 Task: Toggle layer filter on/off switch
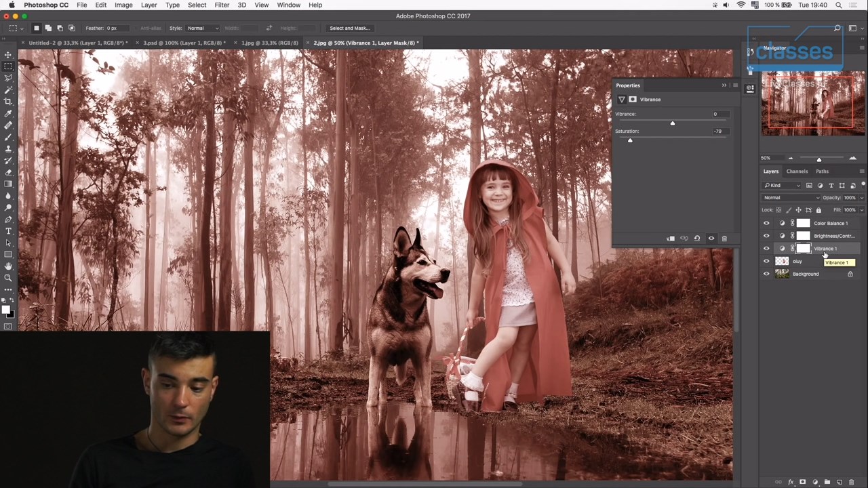click(863, 184)
